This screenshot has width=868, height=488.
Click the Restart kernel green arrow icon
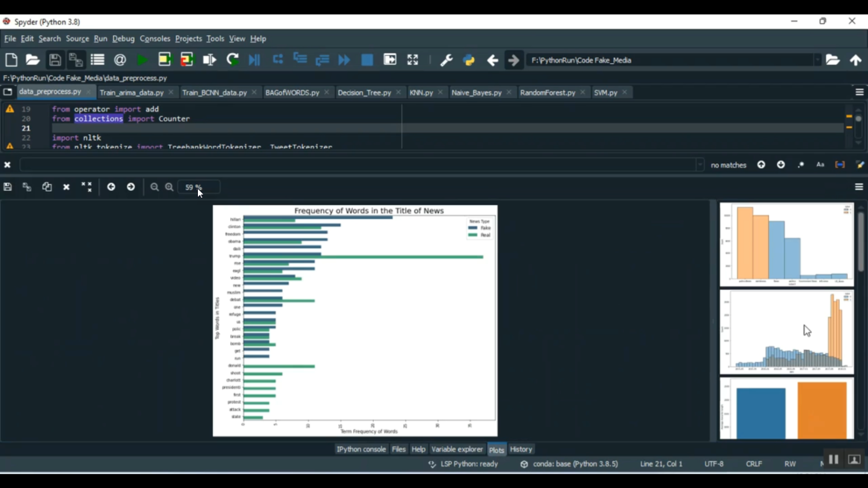click(233, 60)
